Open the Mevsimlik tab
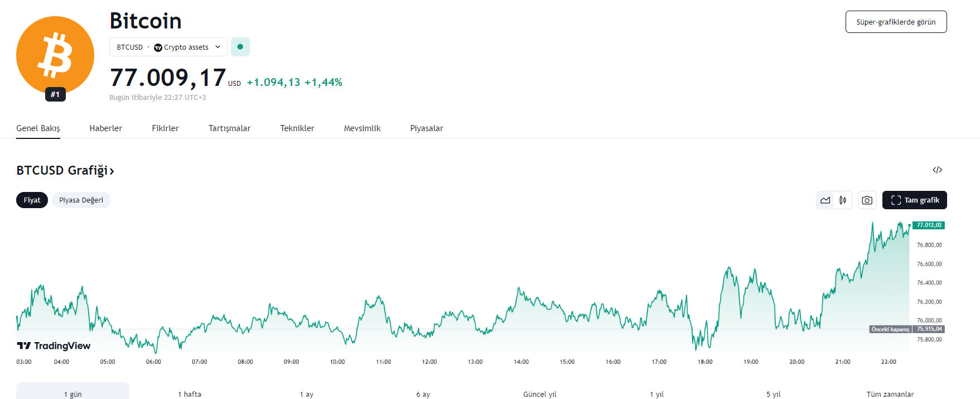Viewport: 980px width, 399px height. coord(363,128)
